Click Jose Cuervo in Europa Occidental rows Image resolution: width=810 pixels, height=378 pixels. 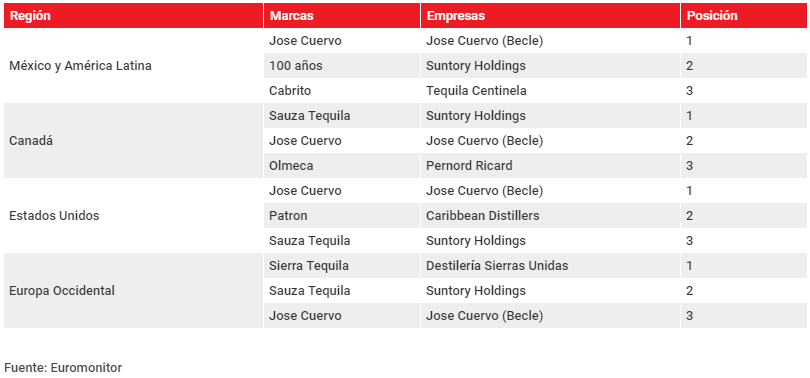[342, 316]
